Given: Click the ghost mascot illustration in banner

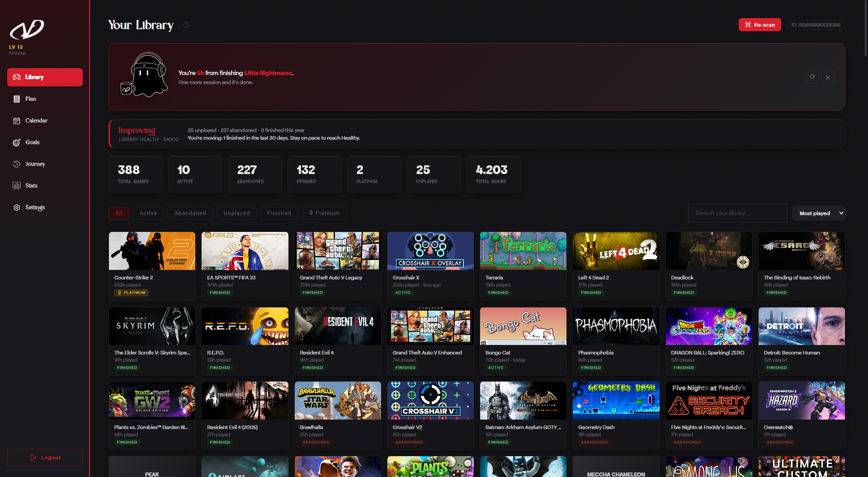Looking at the screenshot, I should [145, 75].
